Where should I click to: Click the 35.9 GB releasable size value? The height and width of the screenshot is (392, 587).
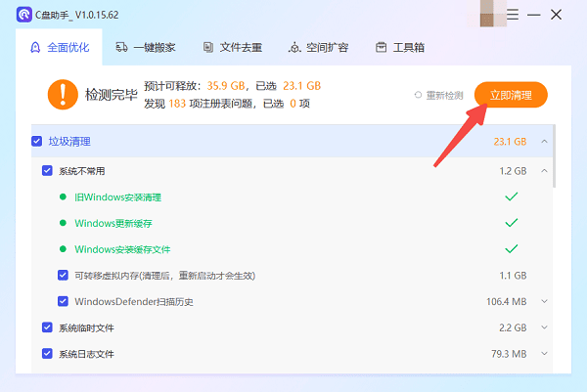226,86
